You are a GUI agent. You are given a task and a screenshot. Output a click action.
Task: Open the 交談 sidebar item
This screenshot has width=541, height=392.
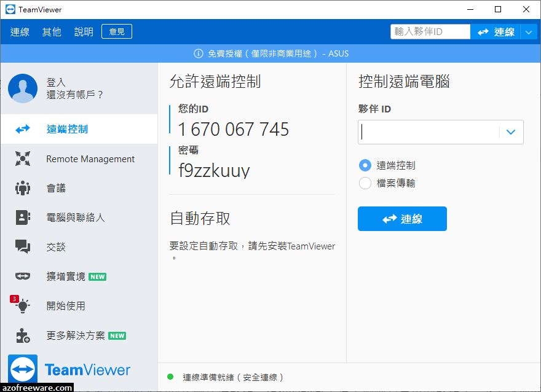[x=79, y=247]
